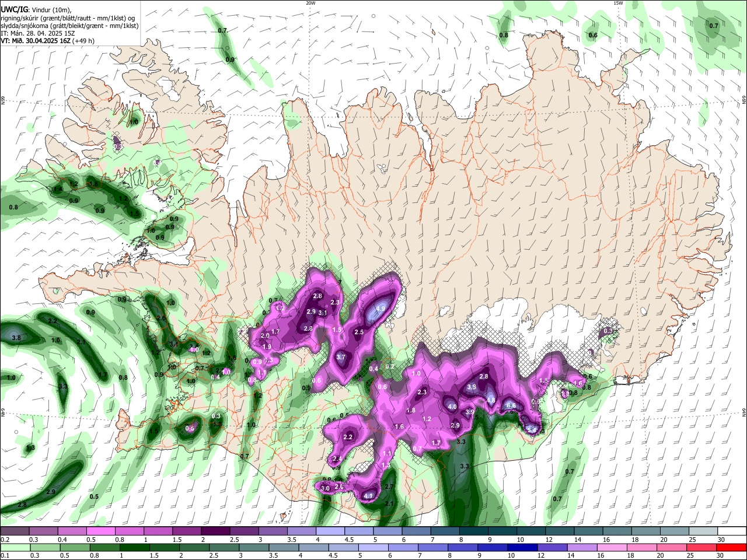Click the '20W' longitude label
The image size is (747, 560).
click(311, 3)
